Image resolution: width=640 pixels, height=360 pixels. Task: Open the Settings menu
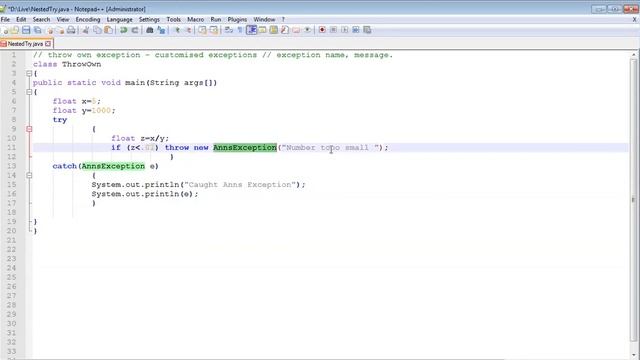[x=149, y=19]
